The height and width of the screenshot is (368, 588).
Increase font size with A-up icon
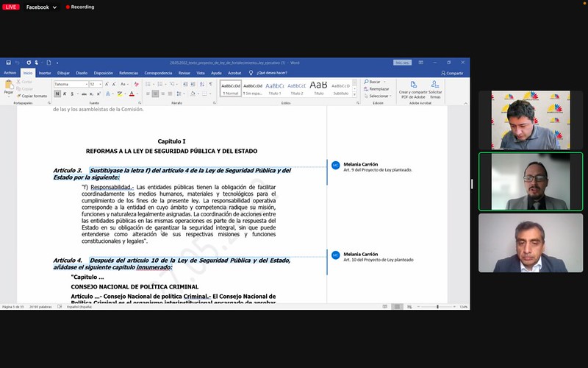click(107, 84)
